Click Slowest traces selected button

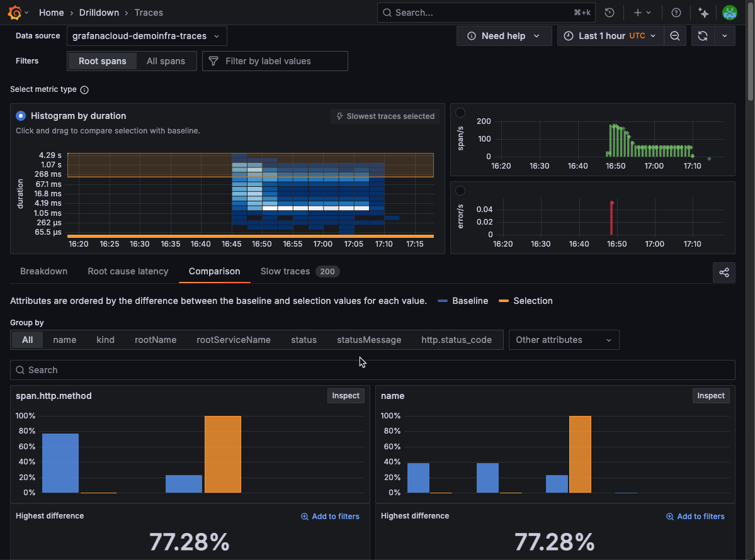point(385,116)
